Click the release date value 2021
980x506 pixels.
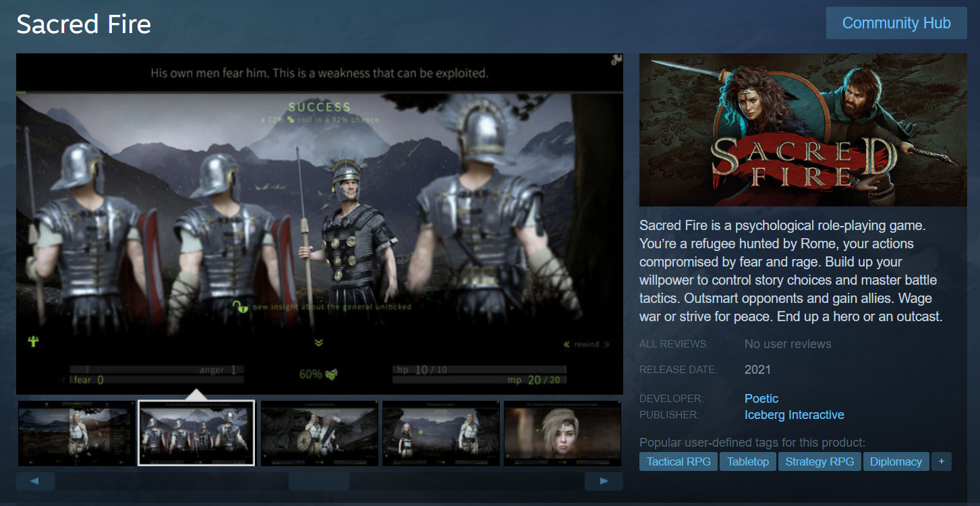[x=757, y=370]
